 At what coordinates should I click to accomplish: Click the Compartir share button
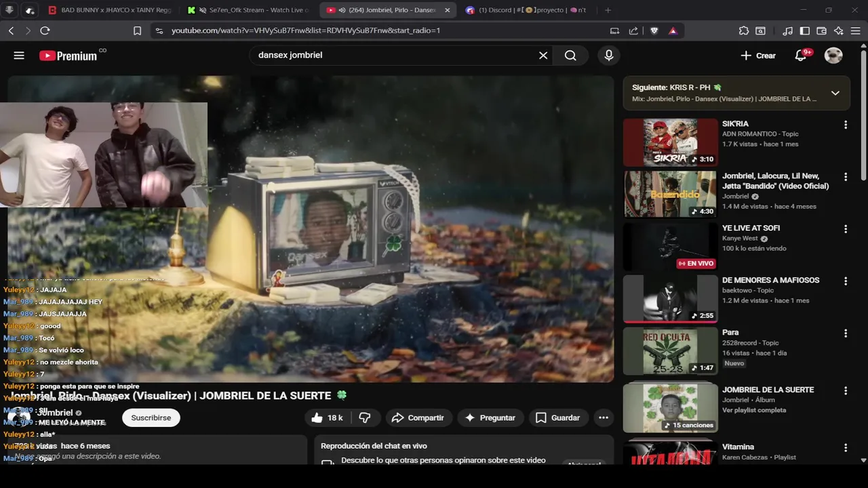coord(418,418)
